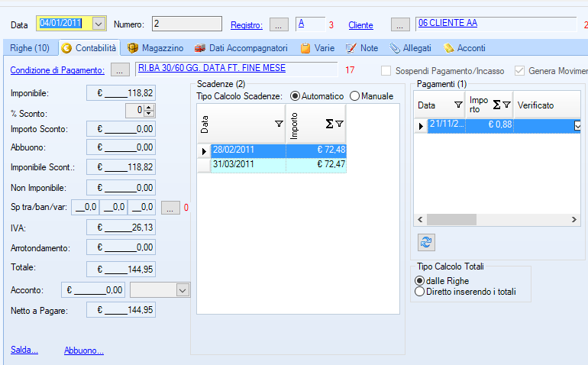
Task: Switch to the Magazzino tab
Action: click(x=156, y=48)
